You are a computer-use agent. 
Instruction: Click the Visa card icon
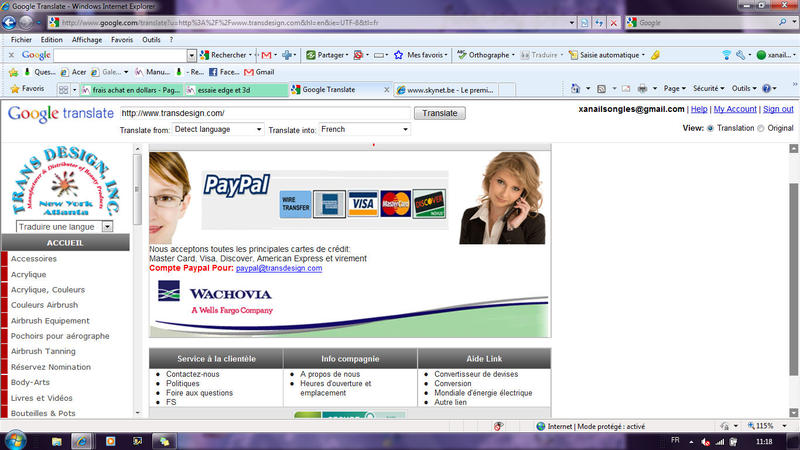pyautogui.click(x=363, y=204)
